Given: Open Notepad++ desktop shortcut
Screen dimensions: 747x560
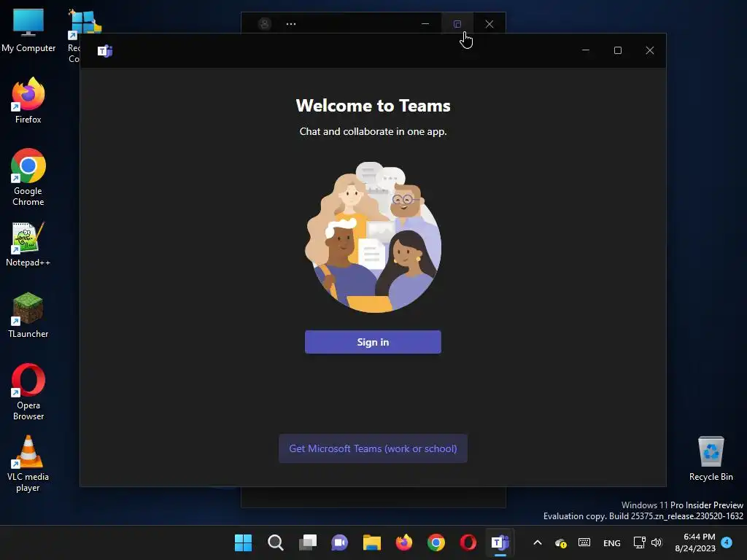Looking at the screenshot, I should click(x=28, y=244).
